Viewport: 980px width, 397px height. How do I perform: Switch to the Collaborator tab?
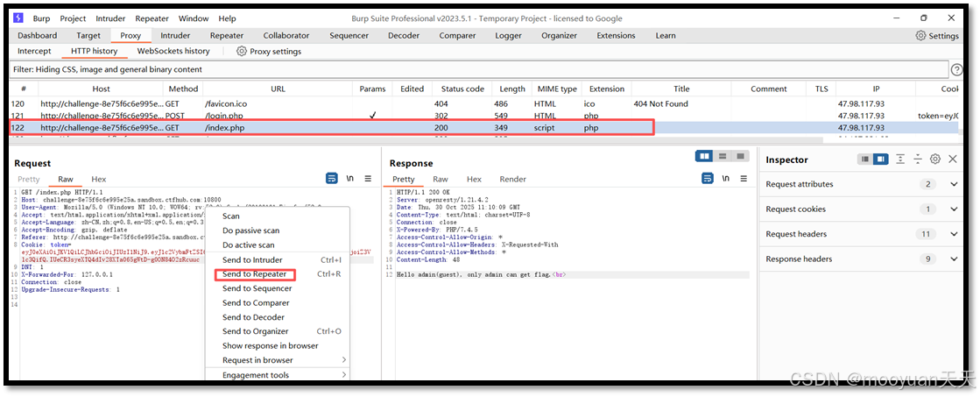point(286,36)
